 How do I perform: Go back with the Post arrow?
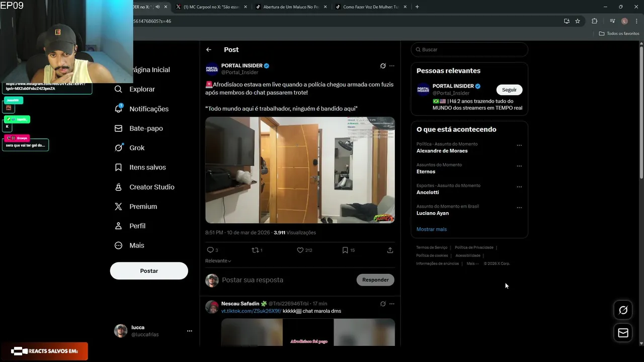(x=209, y=50)
